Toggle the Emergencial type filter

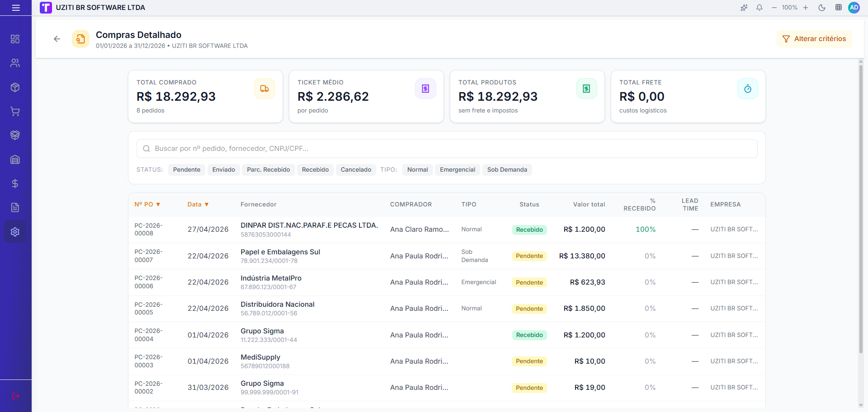pos(458,170)
